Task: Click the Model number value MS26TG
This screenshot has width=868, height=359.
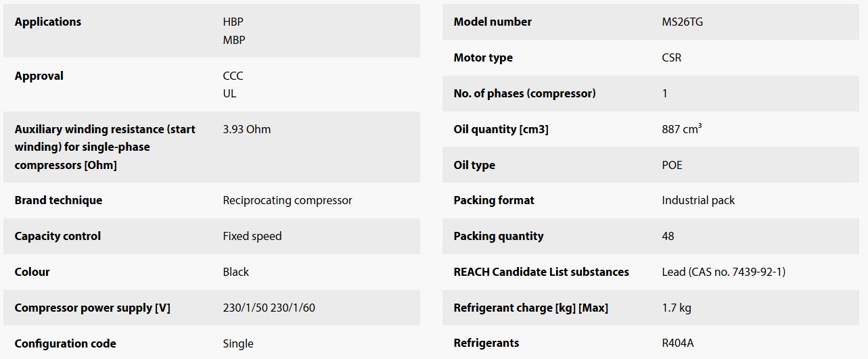Action: click(682, 22)
